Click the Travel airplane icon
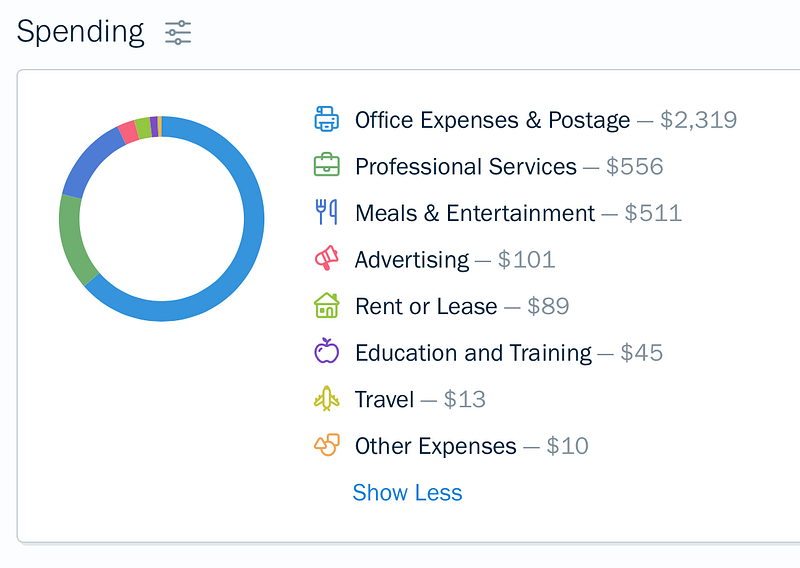The width and height of the screenshot is (800, 568). point(327,399)
